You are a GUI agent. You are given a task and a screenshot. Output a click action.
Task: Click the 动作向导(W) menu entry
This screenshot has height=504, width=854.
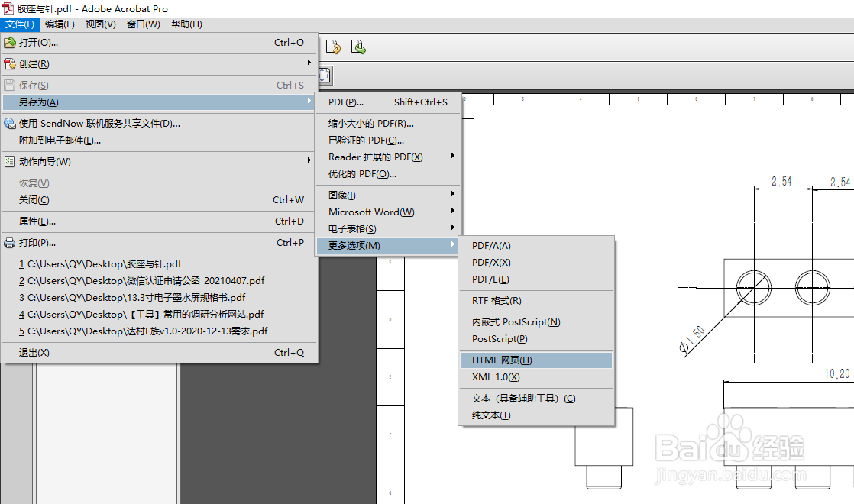pyautogui.click(x=158, y=162)
